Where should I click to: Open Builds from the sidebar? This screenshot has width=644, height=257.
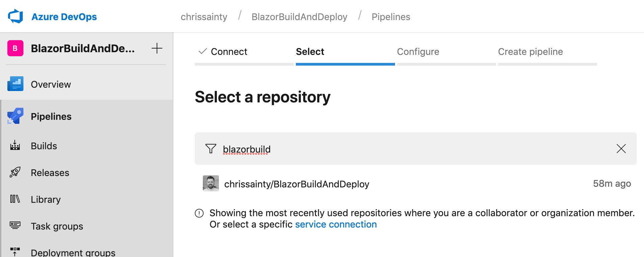point(44,146)
